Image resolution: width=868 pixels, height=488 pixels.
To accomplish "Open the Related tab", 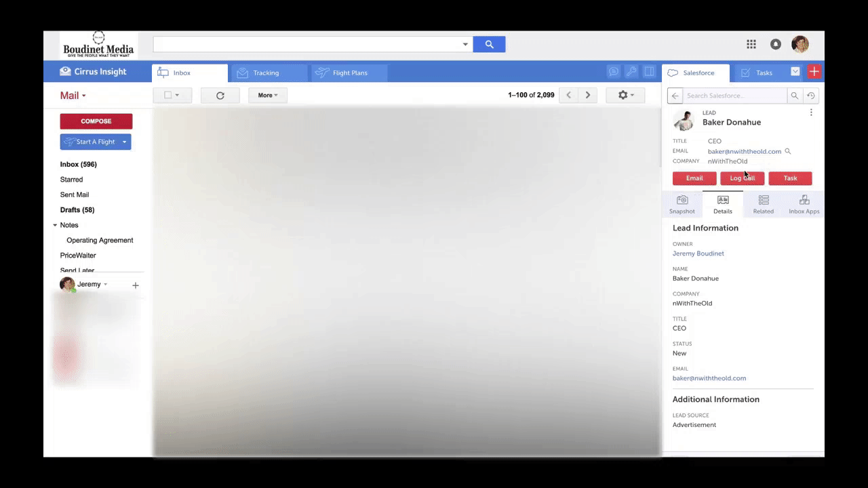I will click(764, 204).
